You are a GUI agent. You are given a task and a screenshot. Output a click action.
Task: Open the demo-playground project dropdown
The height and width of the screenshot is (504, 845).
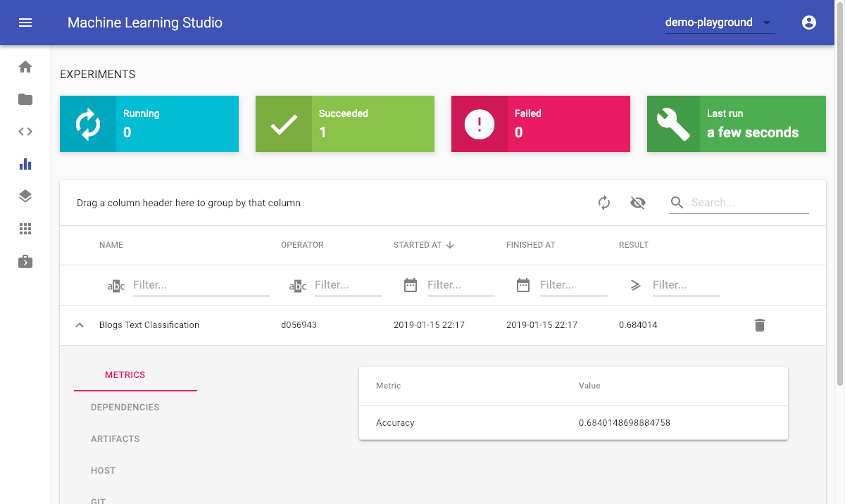pyautogui.click(x=719, y=23)
